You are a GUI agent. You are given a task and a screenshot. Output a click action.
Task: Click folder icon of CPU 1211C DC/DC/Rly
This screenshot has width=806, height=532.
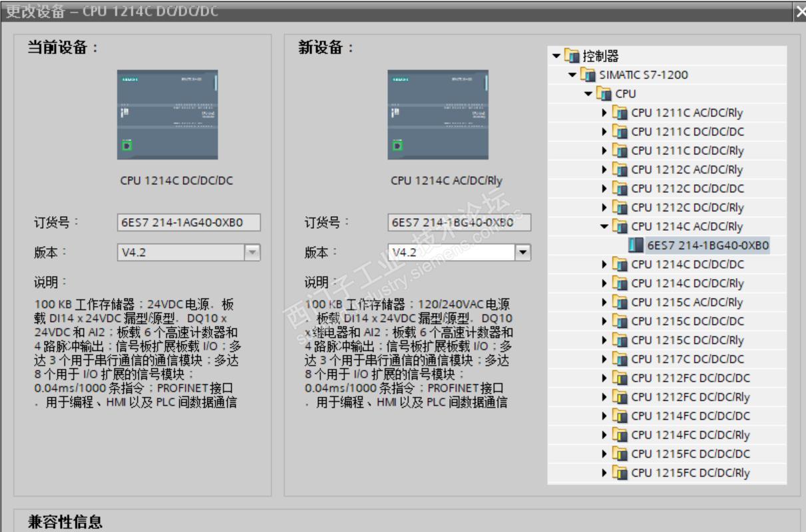(620, 151)
